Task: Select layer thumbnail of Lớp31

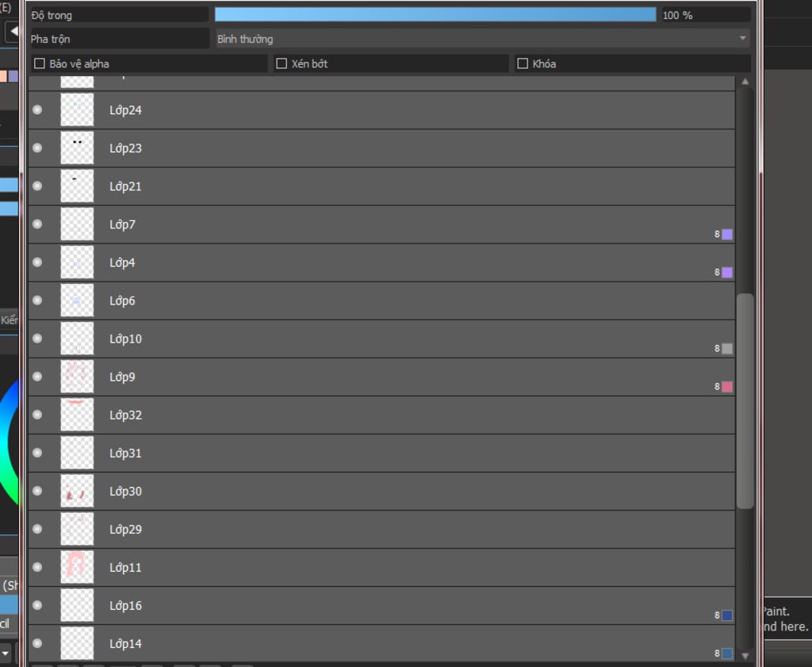Action: click(77, 453)
